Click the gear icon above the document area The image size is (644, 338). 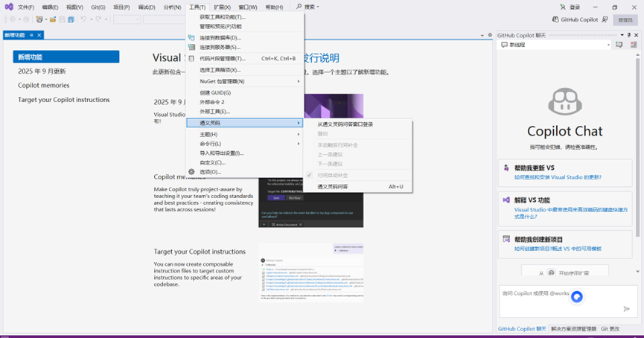click(x=490, y=35)
